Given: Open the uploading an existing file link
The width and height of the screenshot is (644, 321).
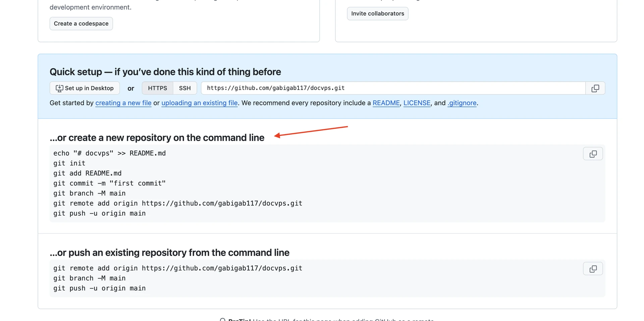Looking at the screenshot, I should point(200,103).
